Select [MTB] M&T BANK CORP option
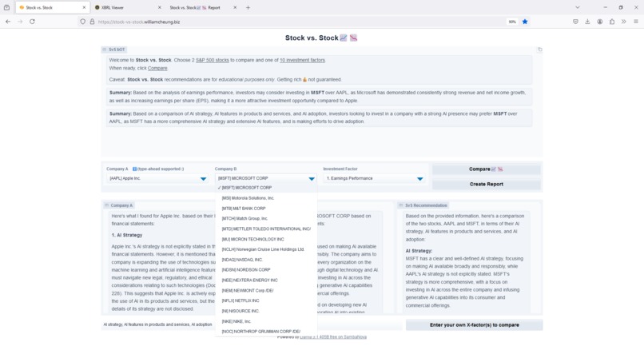 (266, 209)
